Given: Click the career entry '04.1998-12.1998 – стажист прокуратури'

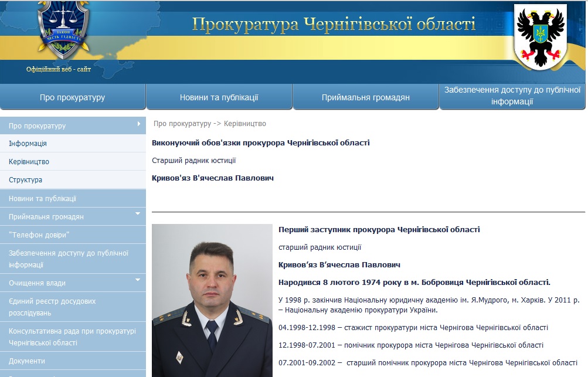Looking at the screenshot, I should click(413, 328).
